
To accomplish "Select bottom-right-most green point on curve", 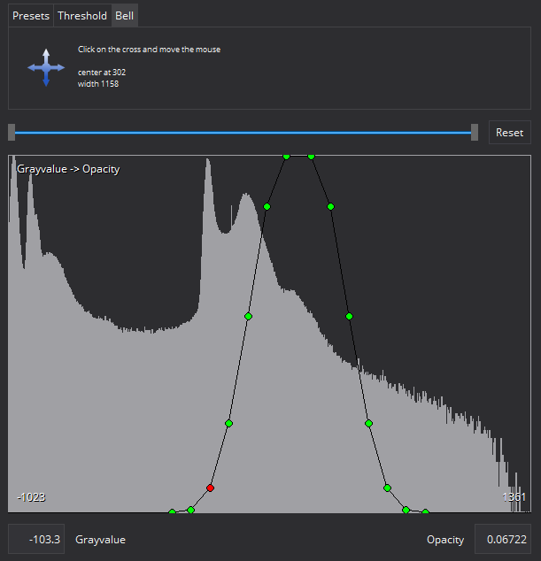I will tap(425, 512).
